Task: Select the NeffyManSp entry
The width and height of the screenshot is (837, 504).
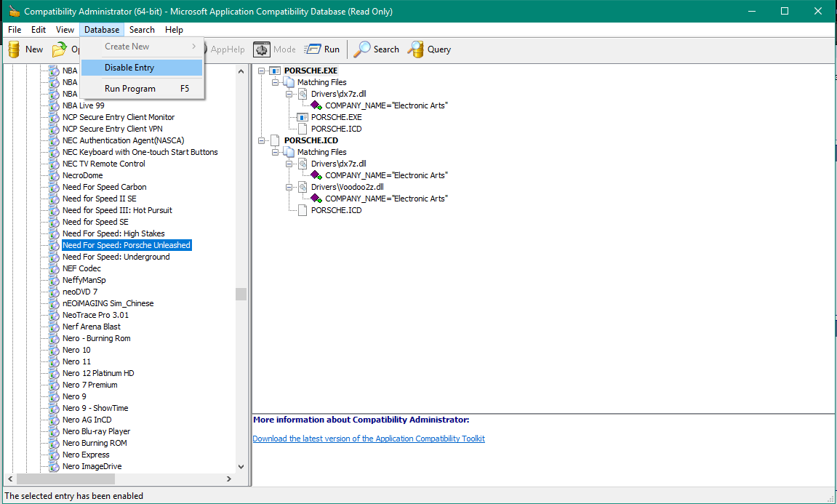Action: (84, 280)
